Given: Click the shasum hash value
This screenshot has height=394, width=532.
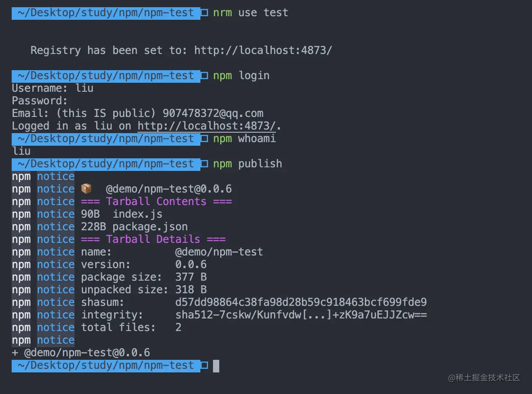Looking at the screenshot, I should 301,302.
